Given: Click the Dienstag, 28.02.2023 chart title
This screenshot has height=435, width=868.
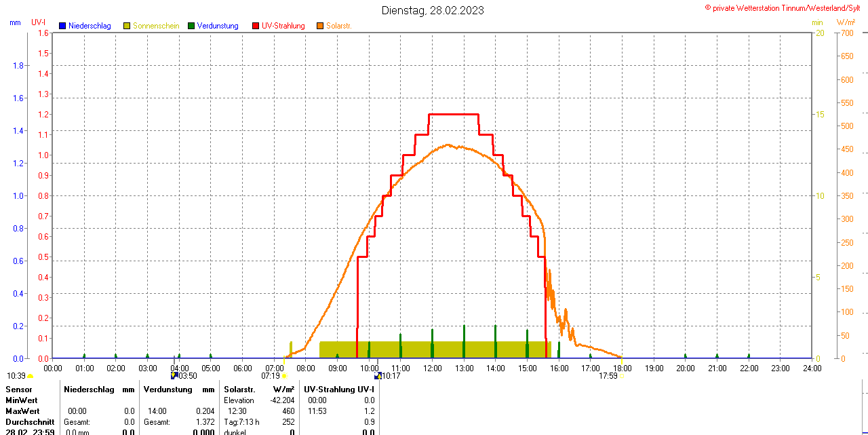Looking at the screenshot, I should coord(433,10).
